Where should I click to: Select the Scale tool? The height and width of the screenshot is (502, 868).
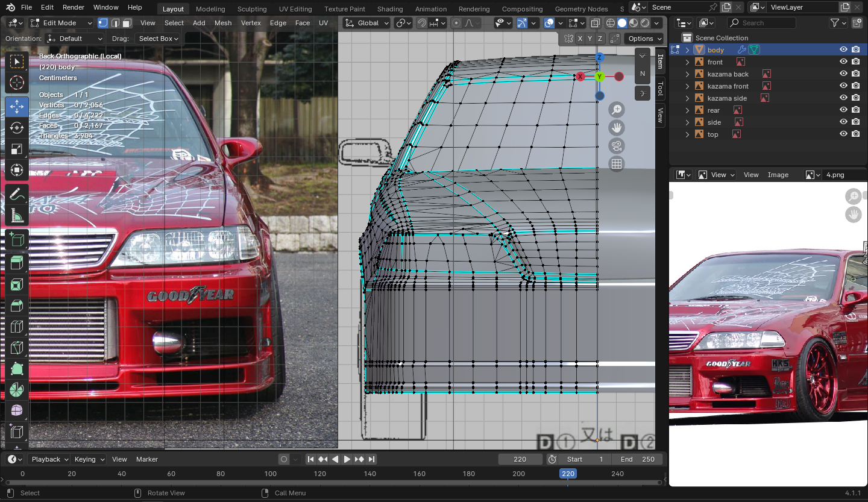pos(17,149)
